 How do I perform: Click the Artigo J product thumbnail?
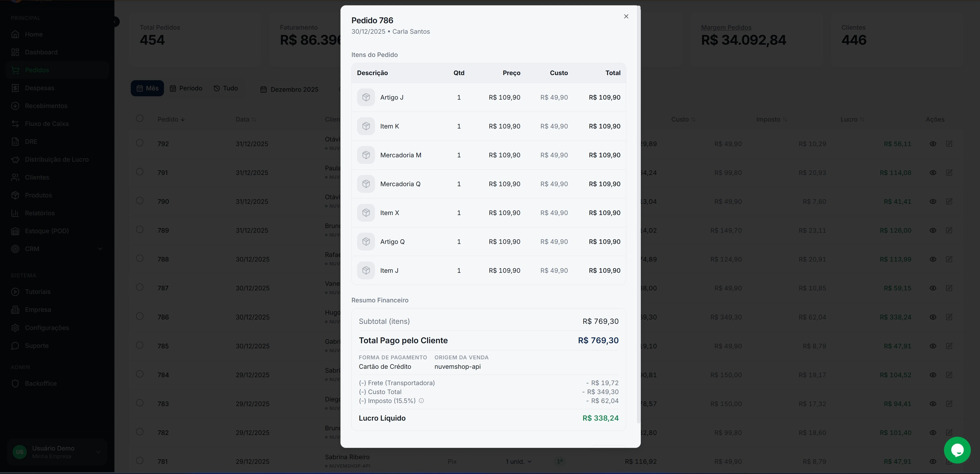tap(366, 97)
